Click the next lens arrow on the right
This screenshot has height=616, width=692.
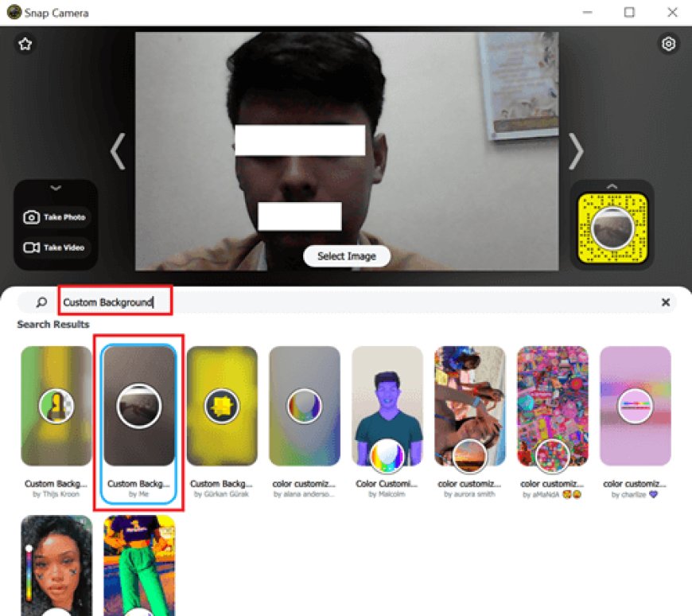pyautogui.click(x=577, y=151)
